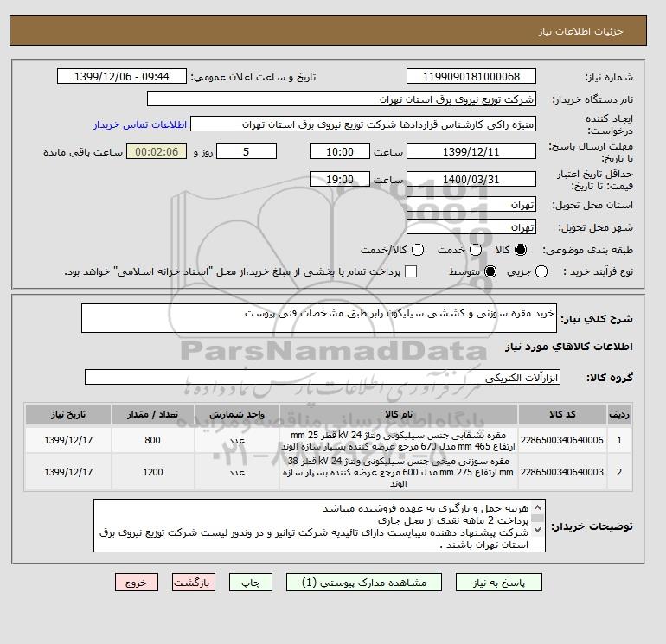Select the کالا/خدمت radio button
Viewport: 666px width, 644px height.
pyautogui.click(x=418, y=250)
